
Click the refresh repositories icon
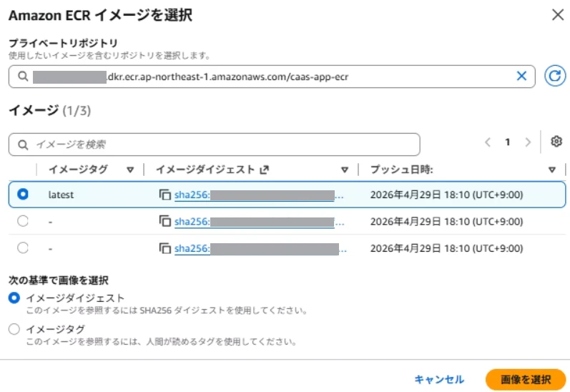pos(555,76)
